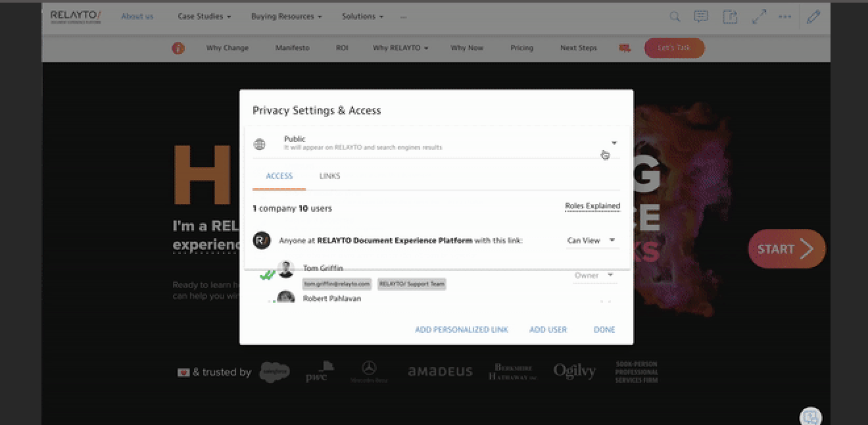Expand the Public privacy dropdown
Image resolution: width=868 pixels, height=425 pixels.
click(x=614, y=142)
